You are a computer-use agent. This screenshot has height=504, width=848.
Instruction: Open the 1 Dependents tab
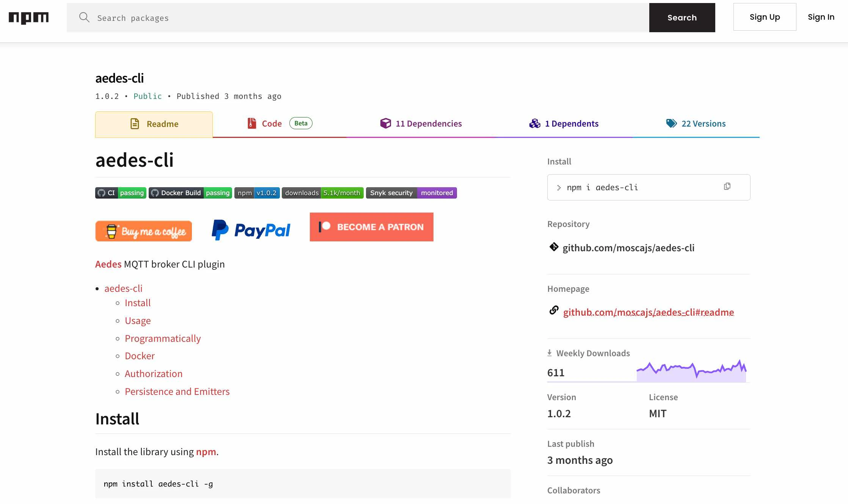tap(564, 124)
